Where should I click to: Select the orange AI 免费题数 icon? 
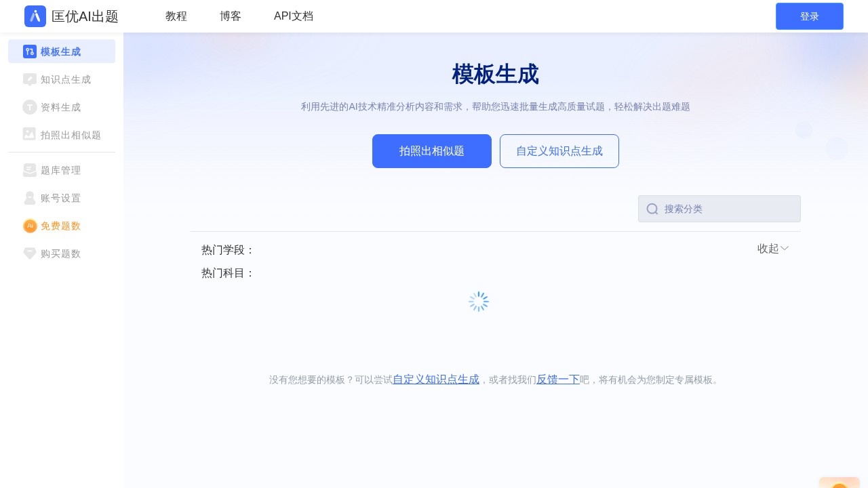pyautogui.click(x=30, y=226)
